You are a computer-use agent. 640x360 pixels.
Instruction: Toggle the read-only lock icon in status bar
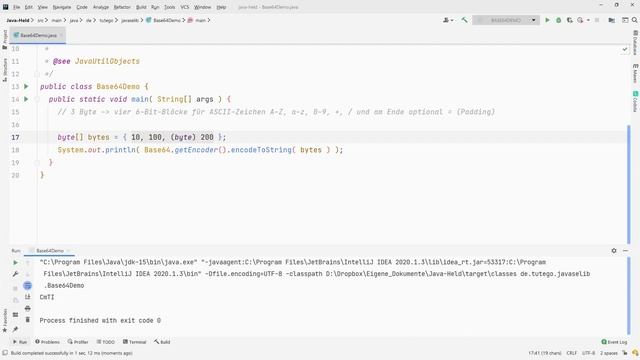pyautogui.click(x=624, y=353)
